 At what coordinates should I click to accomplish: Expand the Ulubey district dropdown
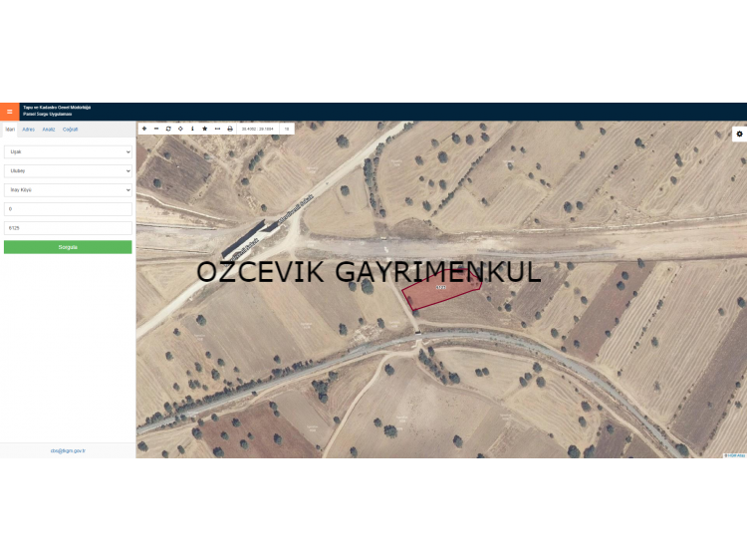pyautogui.click(x=68, y=170)
